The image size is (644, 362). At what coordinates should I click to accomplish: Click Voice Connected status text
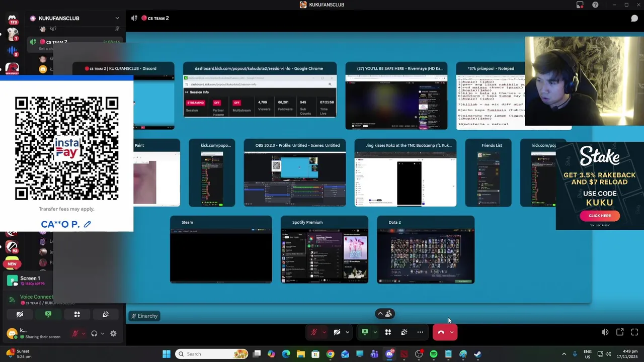coord(36,297)
